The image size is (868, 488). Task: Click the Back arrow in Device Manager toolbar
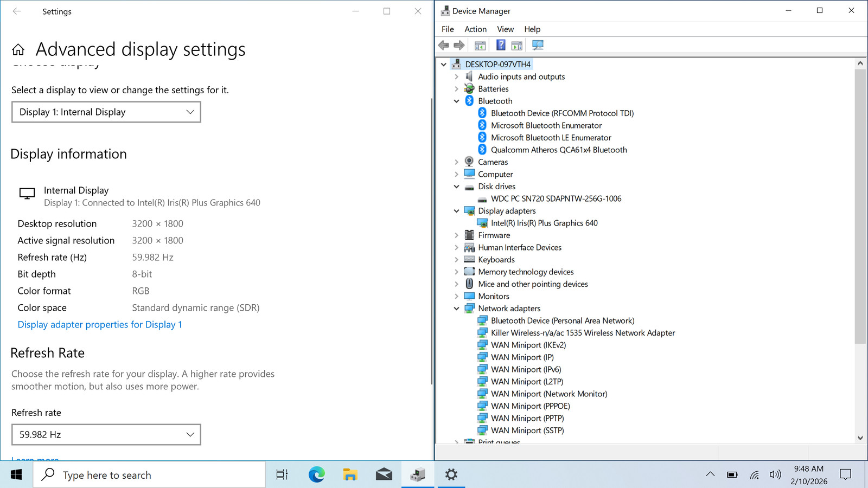[444, 45]
